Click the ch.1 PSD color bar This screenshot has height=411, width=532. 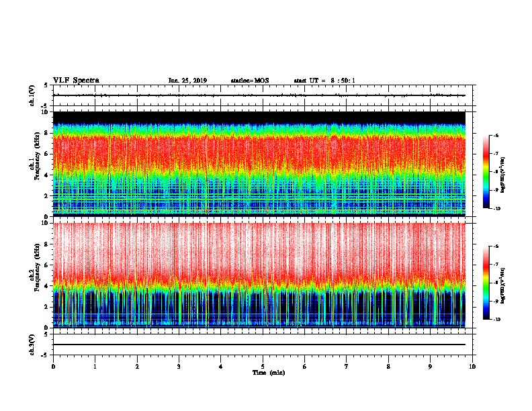[x=486, y=172]
